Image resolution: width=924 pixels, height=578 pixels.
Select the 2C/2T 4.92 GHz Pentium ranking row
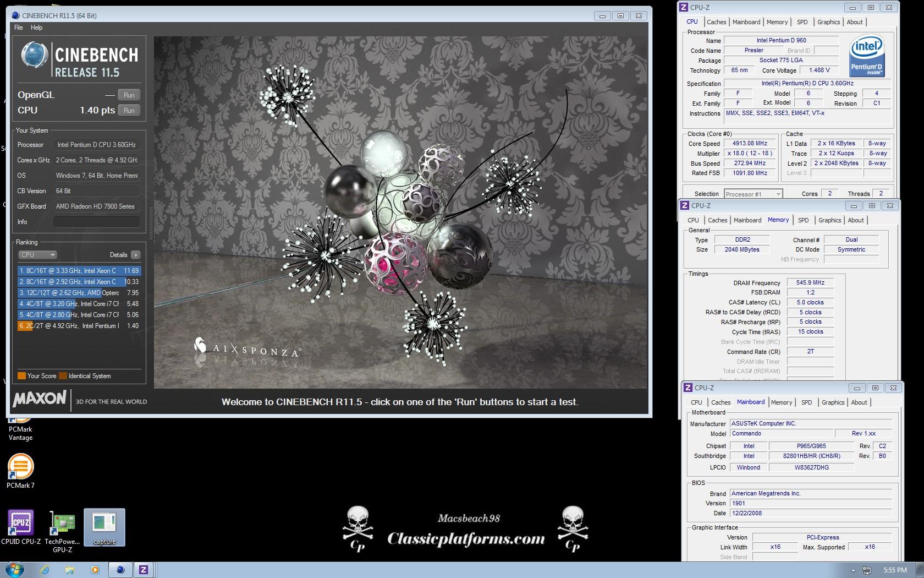click(79, 326)
